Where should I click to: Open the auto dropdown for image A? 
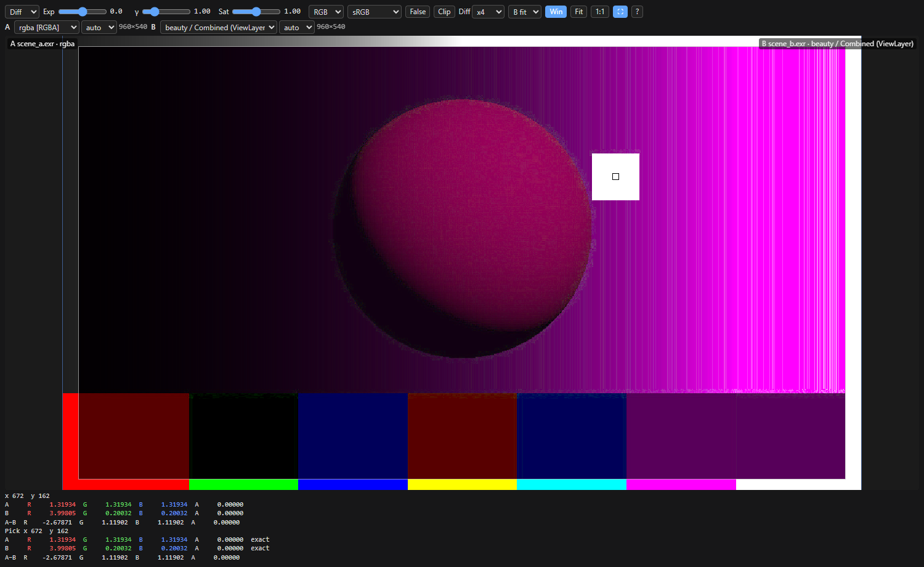coord(99,27)
